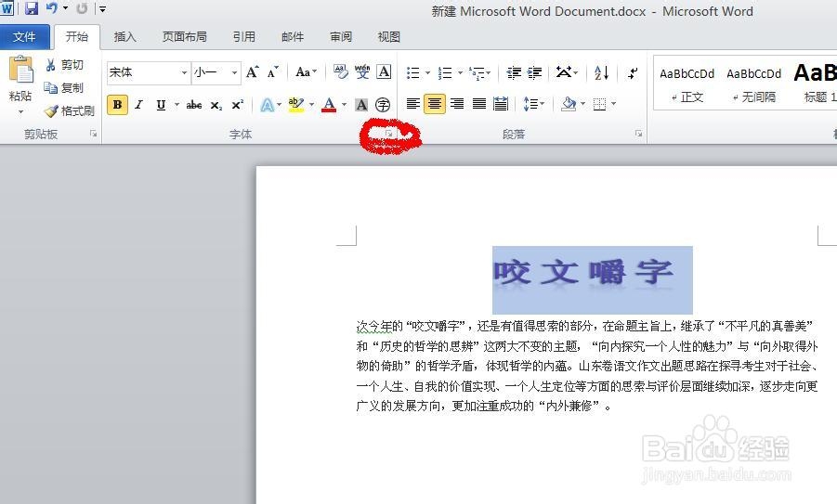Click the Shading paint bucket icon
The width and height of the screenshot is (837, 504).
tap(569, 103)
